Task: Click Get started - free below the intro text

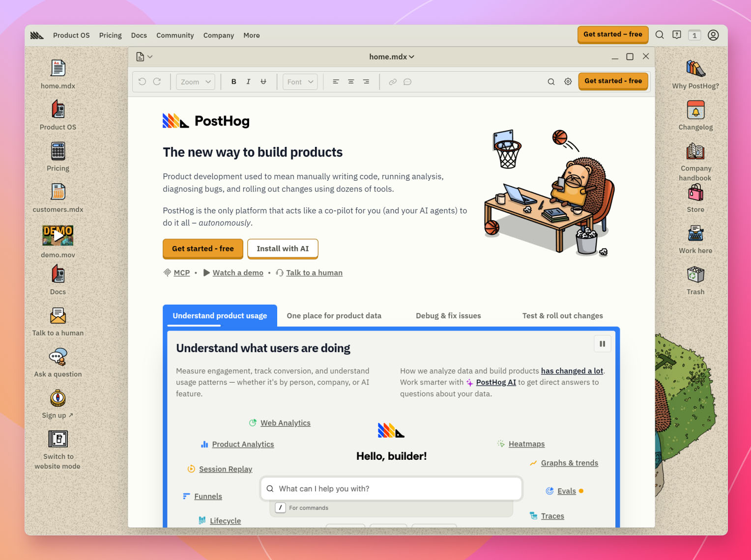Action: [x=203, y=249]
